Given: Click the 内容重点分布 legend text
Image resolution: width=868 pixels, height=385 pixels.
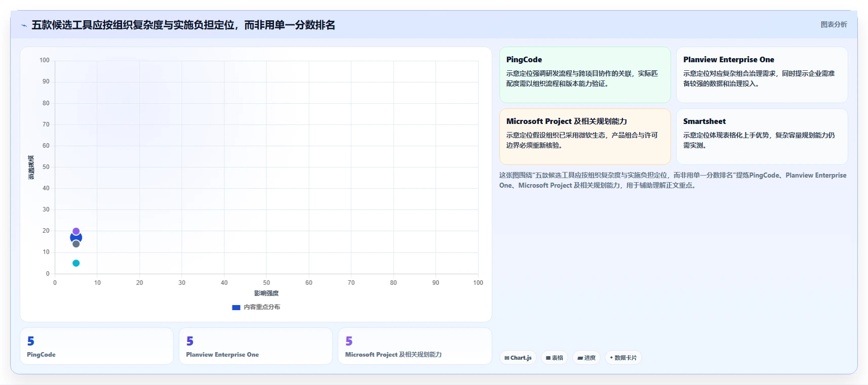Looking at the screenshot, I should pos(262,307).
